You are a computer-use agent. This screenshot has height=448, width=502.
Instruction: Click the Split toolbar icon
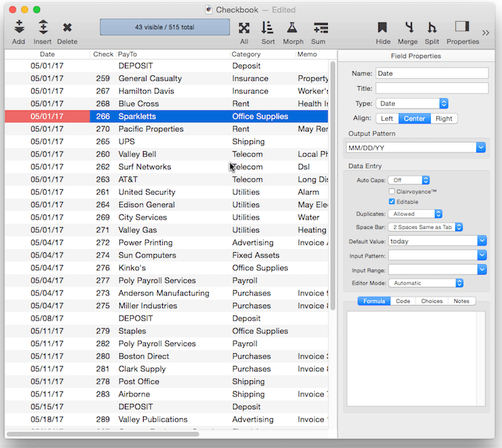[x=432, y=28]
